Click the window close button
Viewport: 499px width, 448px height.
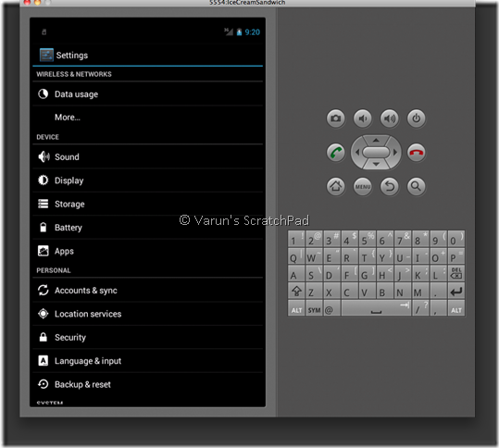point(28,2)
